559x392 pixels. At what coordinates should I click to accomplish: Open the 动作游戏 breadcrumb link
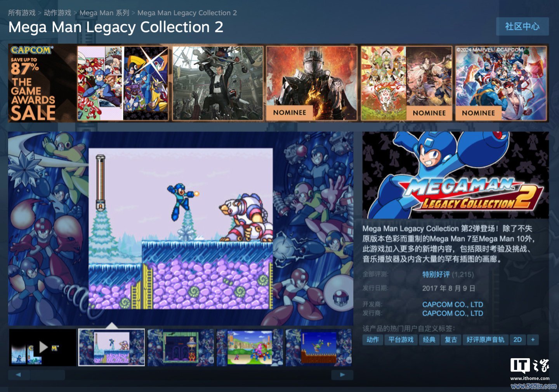(x=57, y=13)
